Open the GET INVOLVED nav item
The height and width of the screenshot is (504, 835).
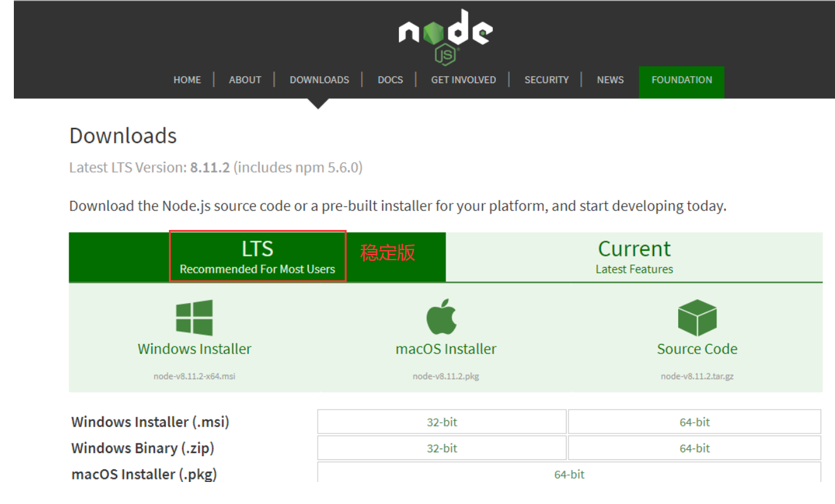click(463, 80)
